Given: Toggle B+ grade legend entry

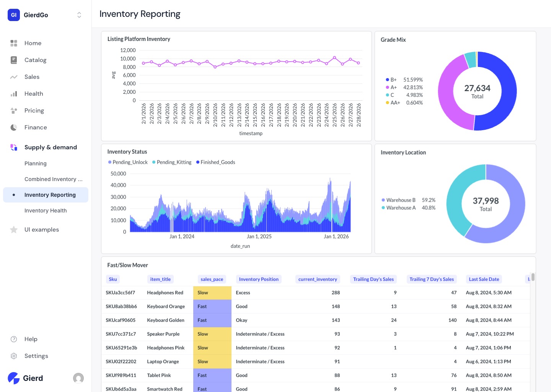Looking at the screenshot, I should click(404, 80).
